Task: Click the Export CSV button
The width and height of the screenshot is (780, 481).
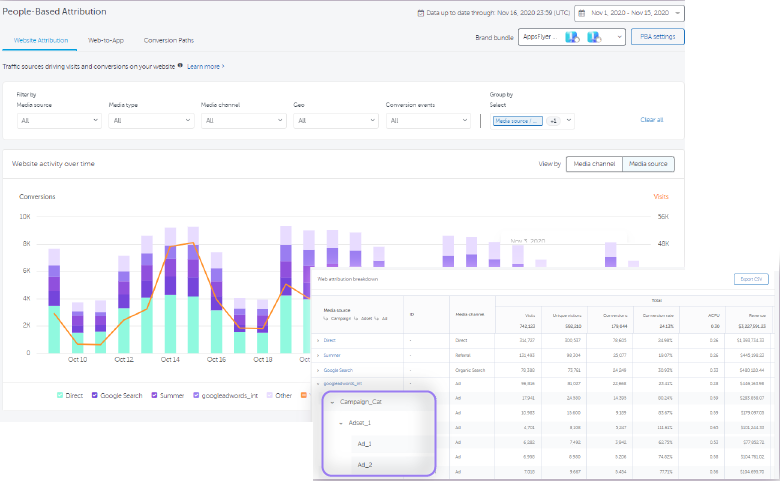Action: pos(750,279)
